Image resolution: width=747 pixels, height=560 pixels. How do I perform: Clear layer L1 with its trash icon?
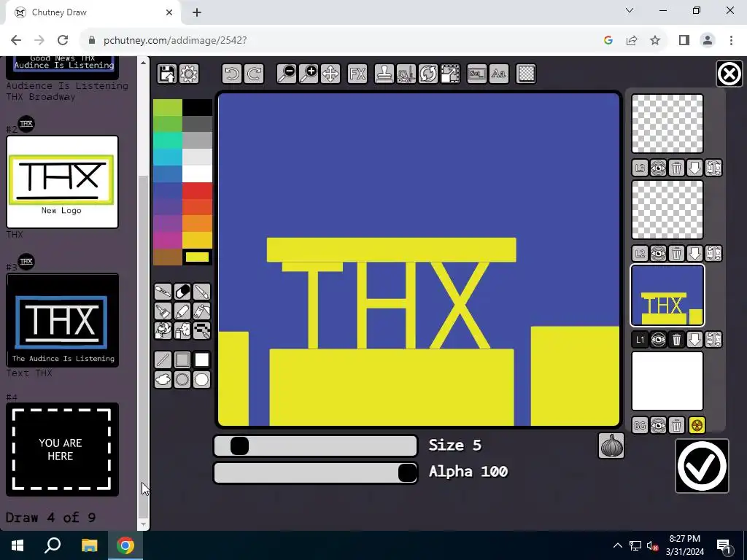(676, 340)
